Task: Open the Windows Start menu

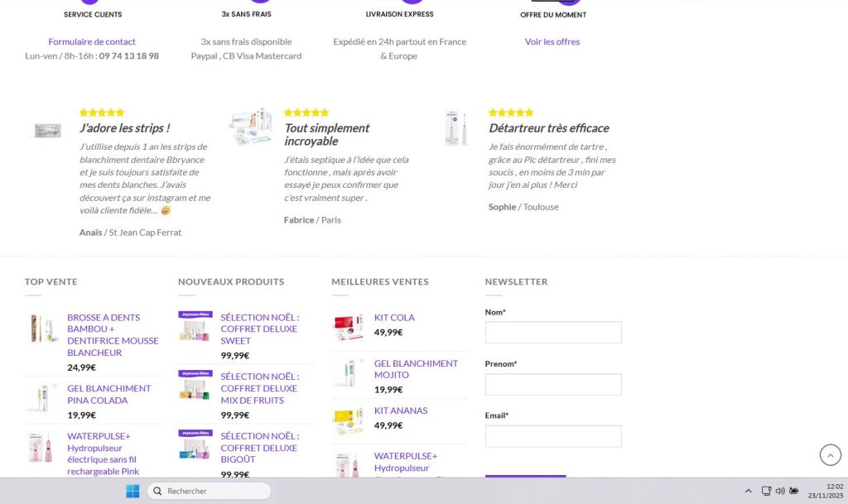Action: pyautogui.click(x=132, y=491)
